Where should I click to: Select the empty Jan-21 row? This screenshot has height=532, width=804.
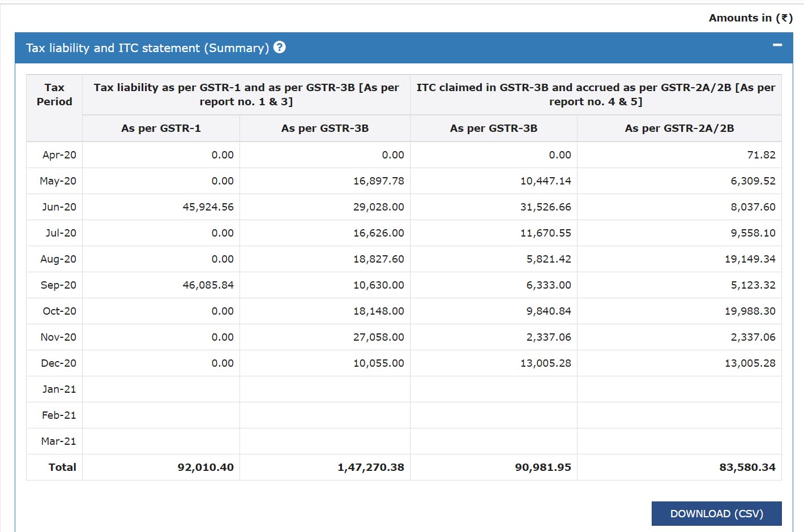59,389
